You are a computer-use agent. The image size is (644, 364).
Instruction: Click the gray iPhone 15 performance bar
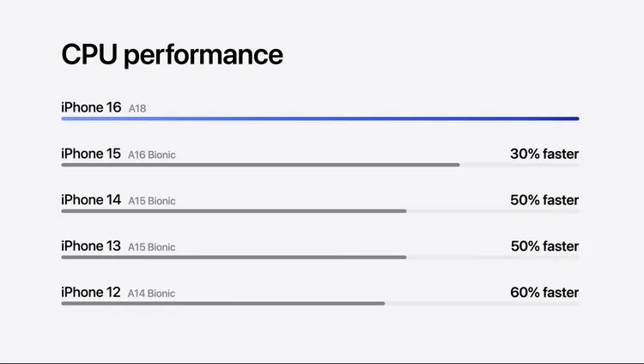click(260, 165)
